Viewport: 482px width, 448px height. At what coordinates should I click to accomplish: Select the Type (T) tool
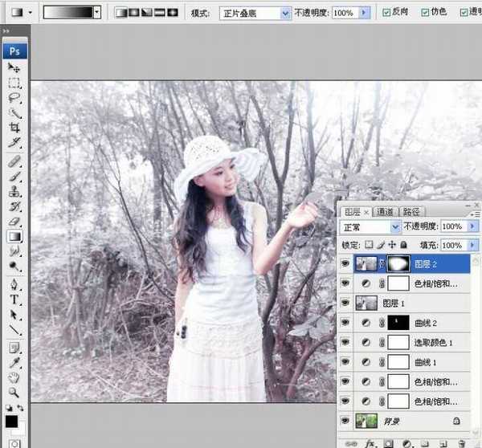coord(14,299)
